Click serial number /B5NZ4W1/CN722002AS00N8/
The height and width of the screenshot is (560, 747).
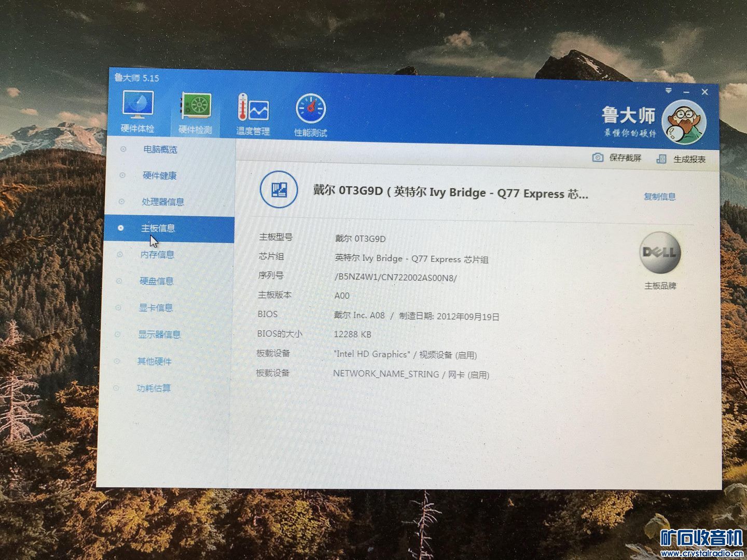(396, 277)
